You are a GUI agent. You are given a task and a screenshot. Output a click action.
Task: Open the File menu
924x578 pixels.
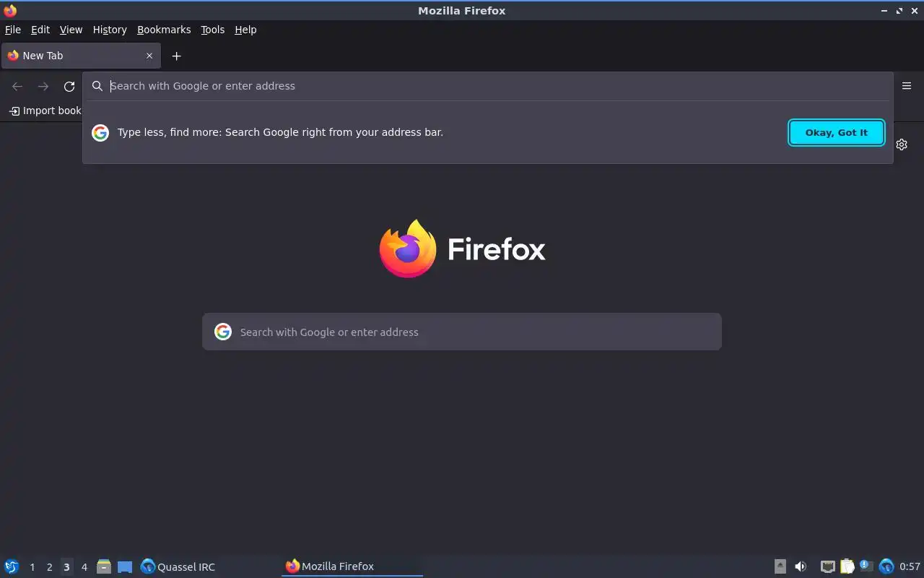13,30
